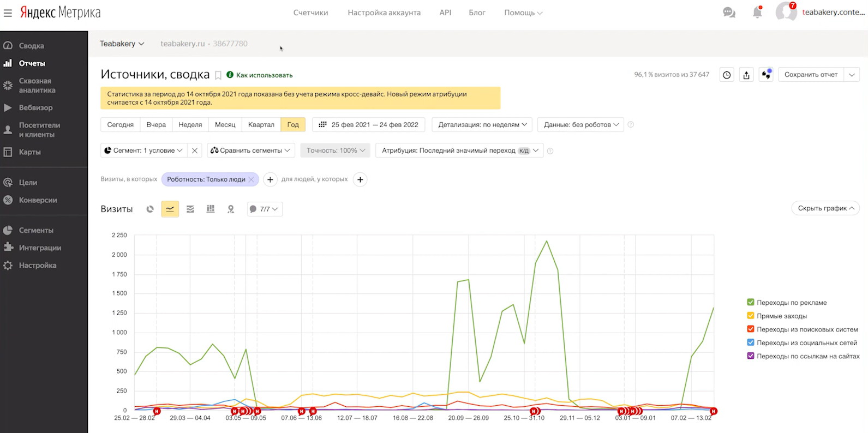Screen dimensions: 868x433
Task: Open the notifications bell
Action: [757, 13]
